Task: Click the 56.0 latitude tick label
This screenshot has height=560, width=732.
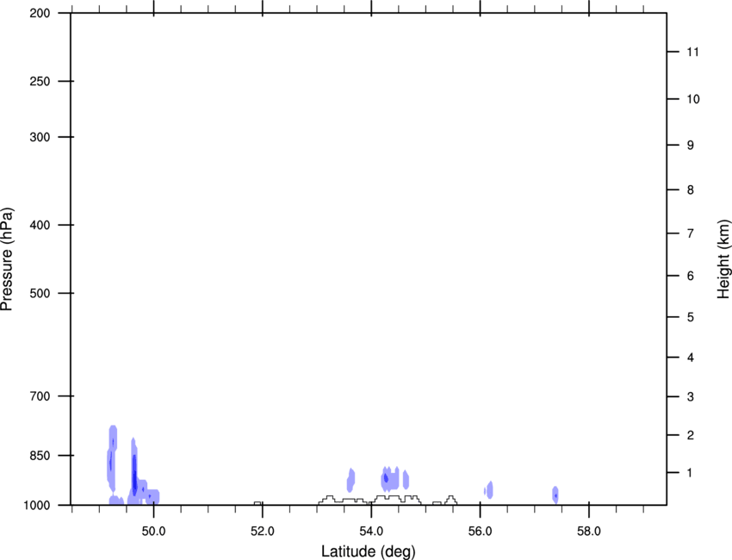Action: [480, 531]
